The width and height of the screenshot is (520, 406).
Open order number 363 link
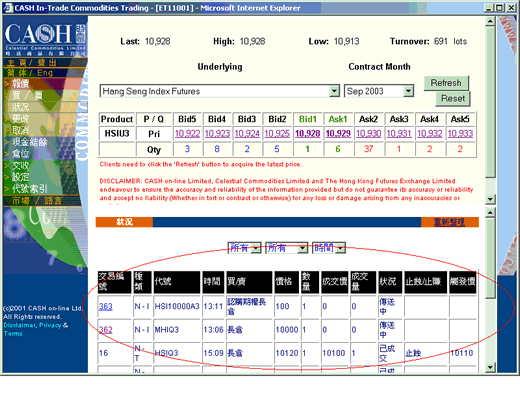[x=106, y=306]
